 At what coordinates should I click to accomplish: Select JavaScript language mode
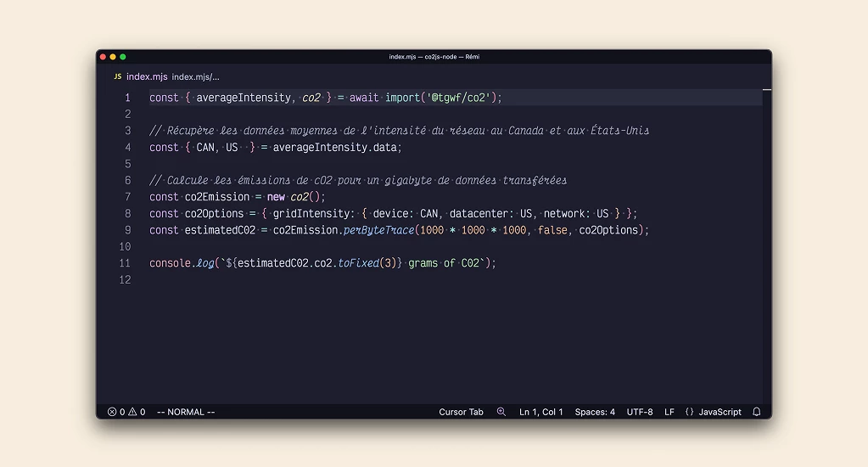720,412
